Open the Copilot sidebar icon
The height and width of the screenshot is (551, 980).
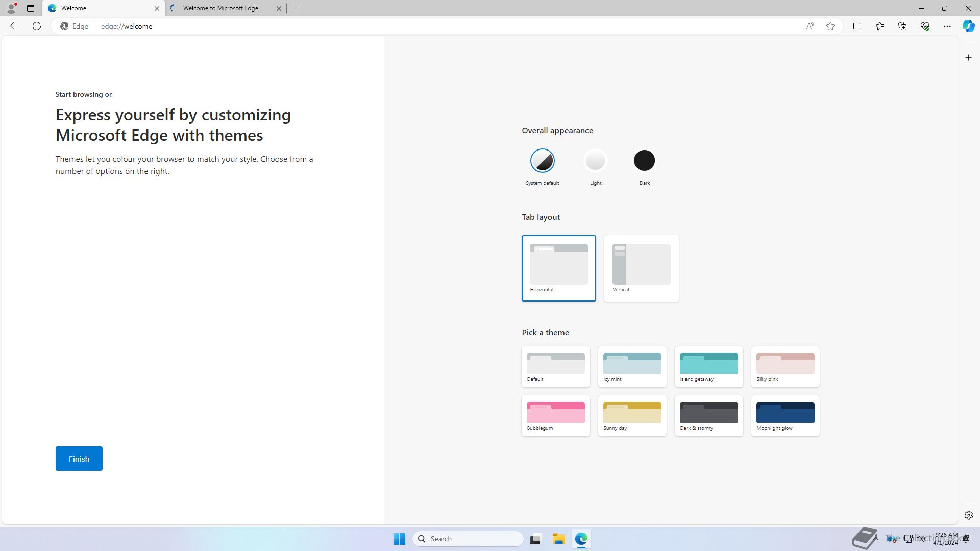(968, 26)
